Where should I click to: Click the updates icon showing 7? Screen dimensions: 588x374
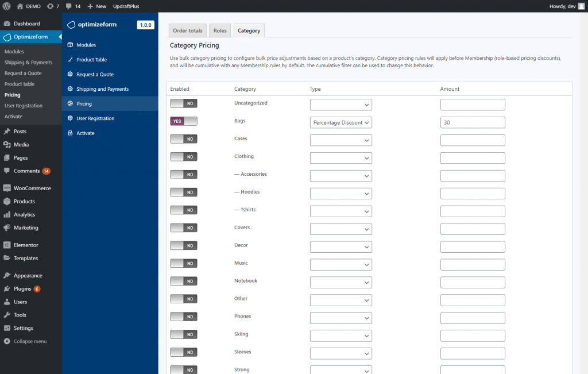(50, 6)
